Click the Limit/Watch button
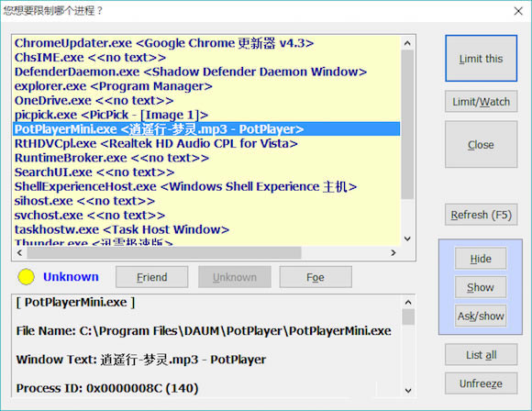The width and height of the screenshot is (532, 411). click(x=482, y=102)
